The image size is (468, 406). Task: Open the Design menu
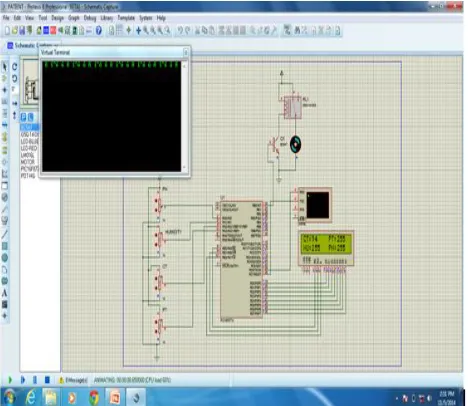coord(57,18)
